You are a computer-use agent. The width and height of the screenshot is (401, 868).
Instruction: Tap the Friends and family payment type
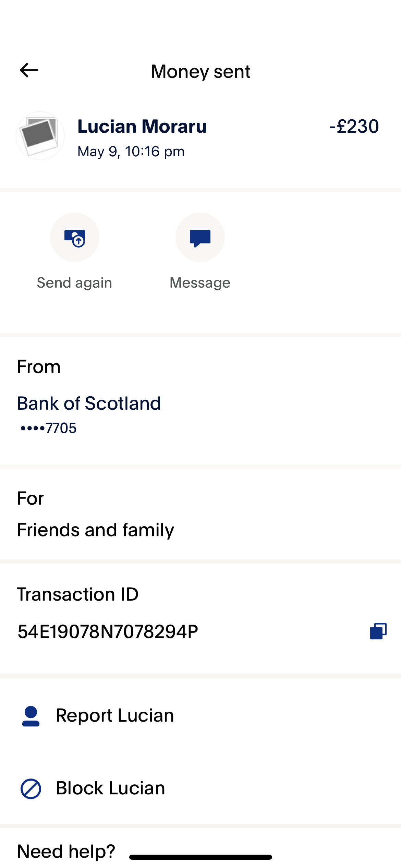pos(96,530)
